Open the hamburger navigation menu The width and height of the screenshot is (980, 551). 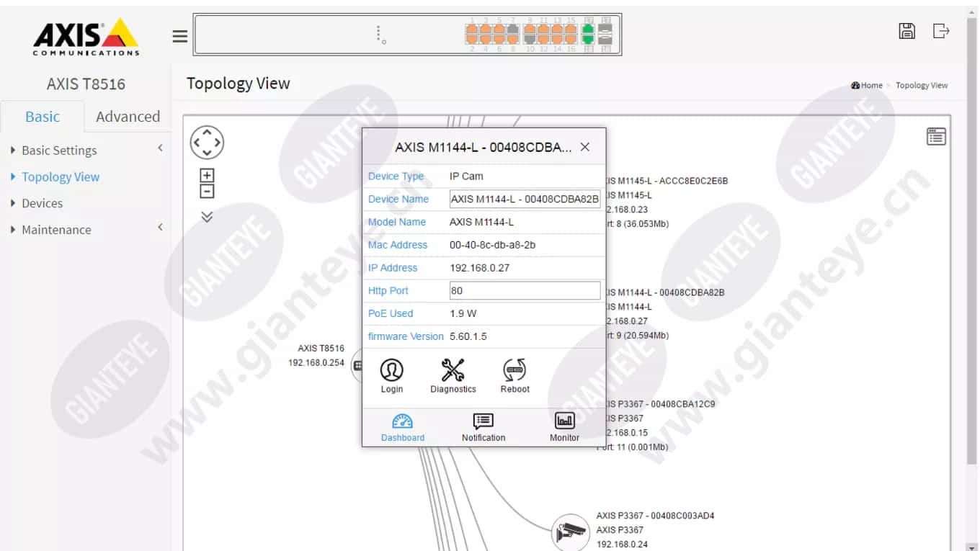tap(180, 36)
